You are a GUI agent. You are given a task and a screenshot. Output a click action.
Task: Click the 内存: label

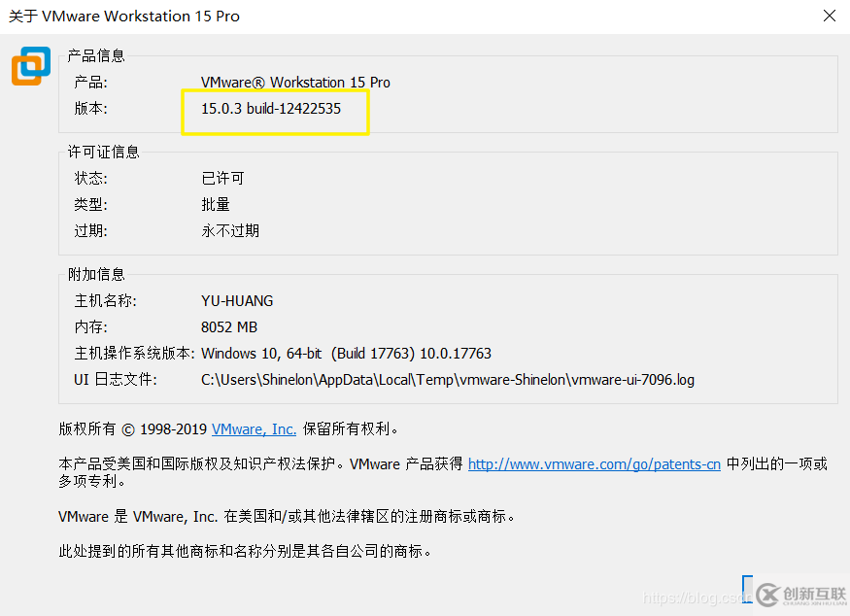pos(90,327)
